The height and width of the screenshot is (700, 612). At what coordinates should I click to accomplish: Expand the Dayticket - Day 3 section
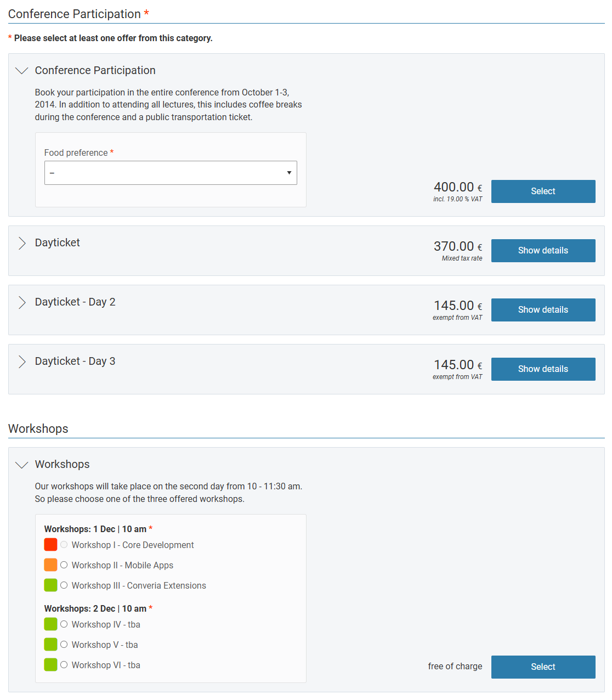(x=21, y=362)
